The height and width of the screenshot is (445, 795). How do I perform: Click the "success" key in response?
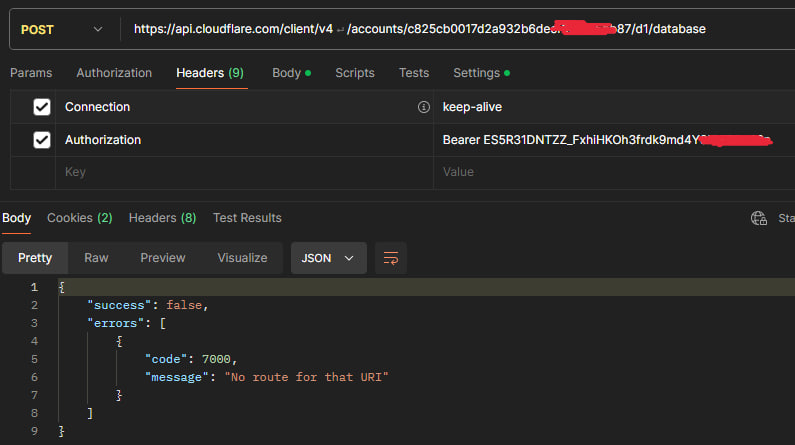coord(119,305)
